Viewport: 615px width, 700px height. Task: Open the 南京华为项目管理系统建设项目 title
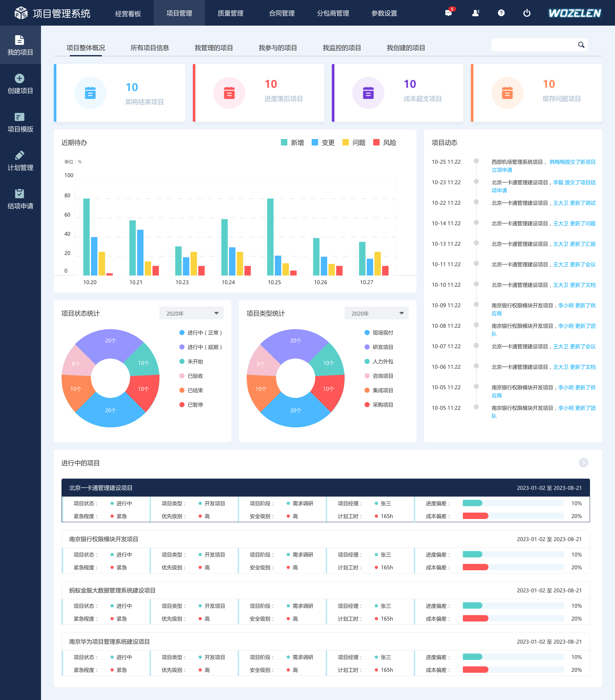click(110, 641)
